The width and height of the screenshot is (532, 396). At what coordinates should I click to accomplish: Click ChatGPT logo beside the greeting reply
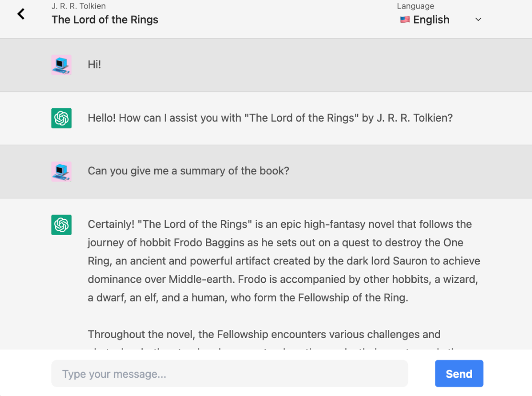61,118
